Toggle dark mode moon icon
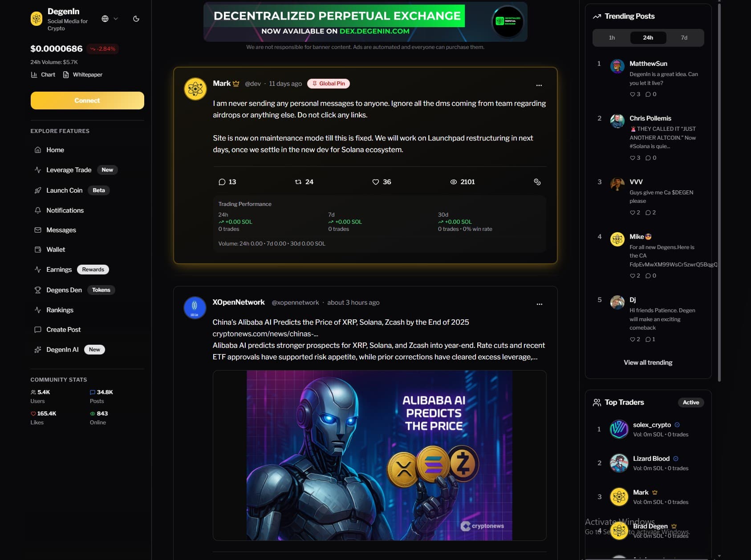This screenshot has height=560, width=751. (x=136, y=19)
